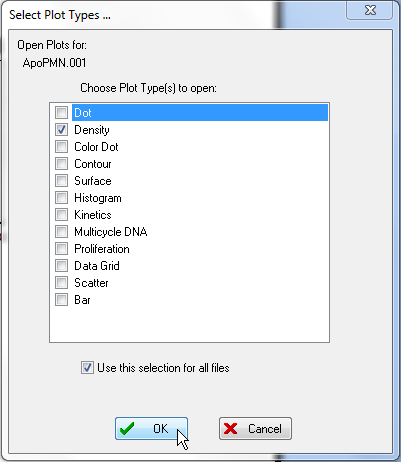Screen dimensions: 401x462
Task: Tick the Contour plot checkbox
Action: 61,164
